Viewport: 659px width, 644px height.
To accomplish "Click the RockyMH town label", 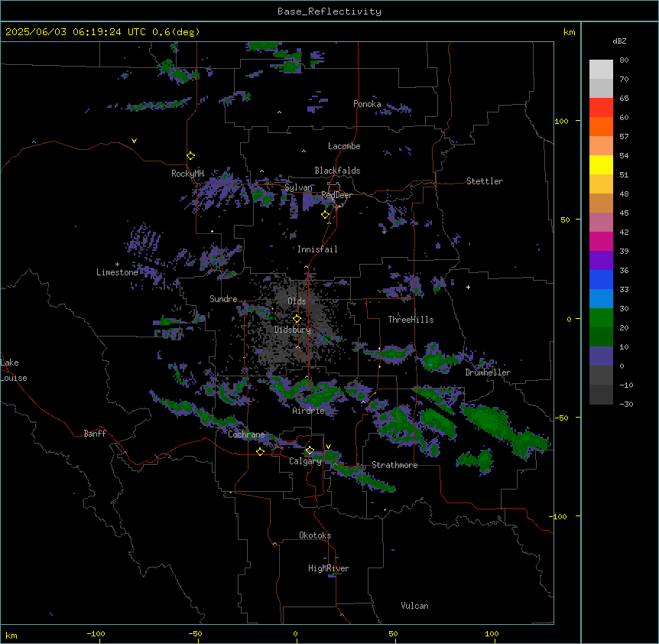I will (187, 174).
